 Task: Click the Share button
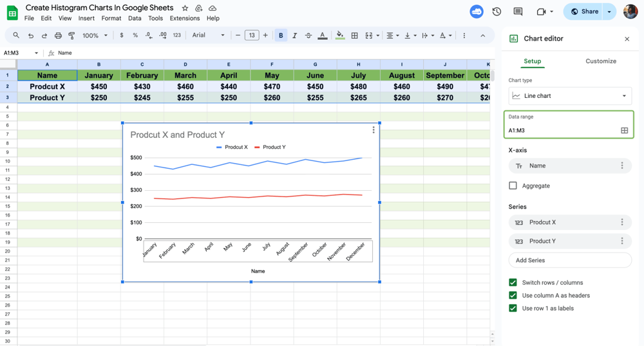tap(583, 12)
